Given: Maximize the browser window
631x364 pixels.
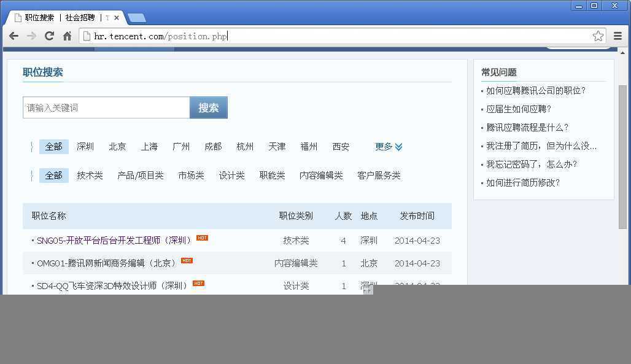Looking at the screenshot, I should [x=594, y=6].
